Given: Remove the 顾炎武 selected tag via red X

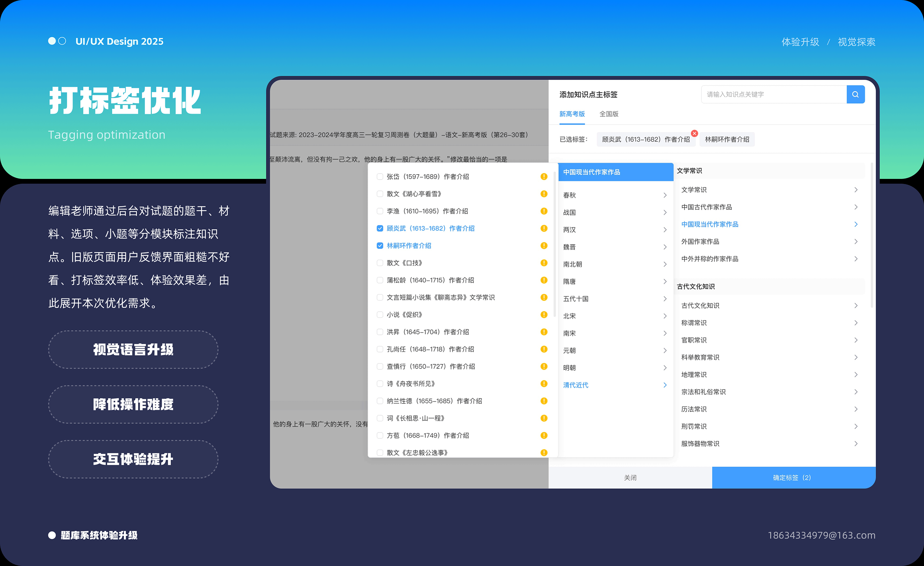Looking at the screenshot, I should point(694,133).
